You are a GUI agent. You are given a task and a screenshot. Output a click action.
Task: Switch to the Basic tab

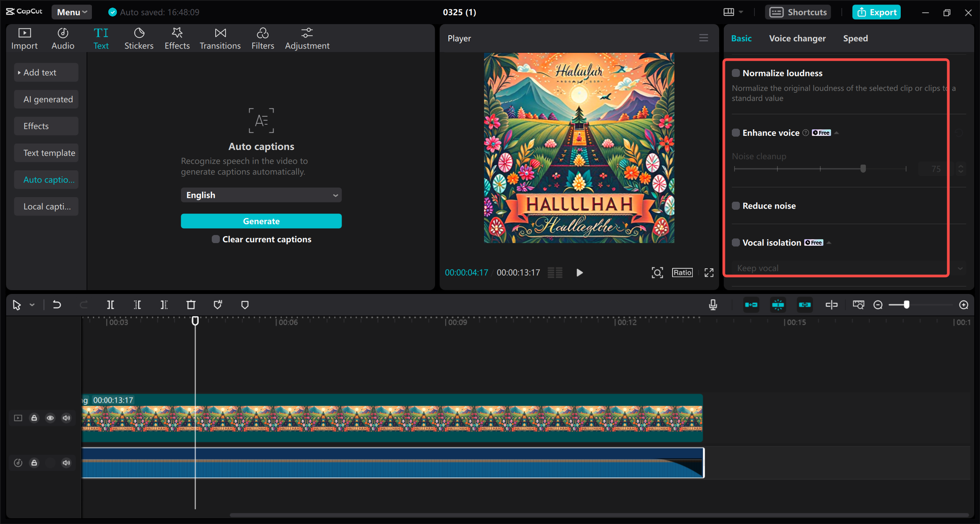(741, 38)
